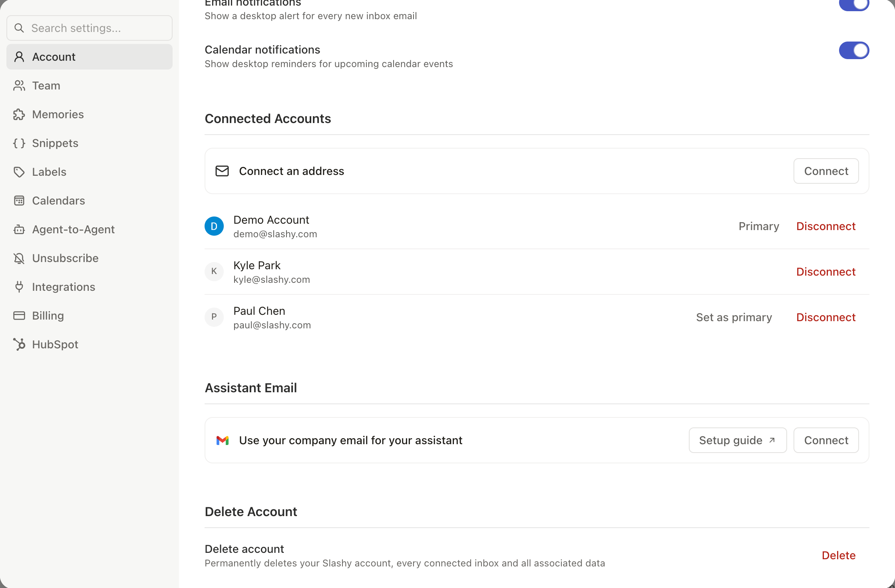This screenshot has height=588, width=895.
Task: Switch to Calendars settings
Action: 89,201
